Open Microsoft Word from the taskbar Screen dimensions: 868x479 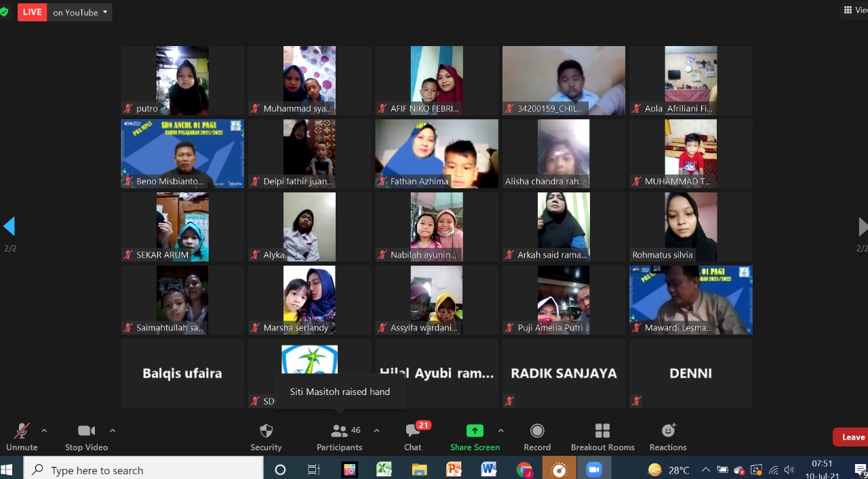pyautogui.click(x=489, y=470)
